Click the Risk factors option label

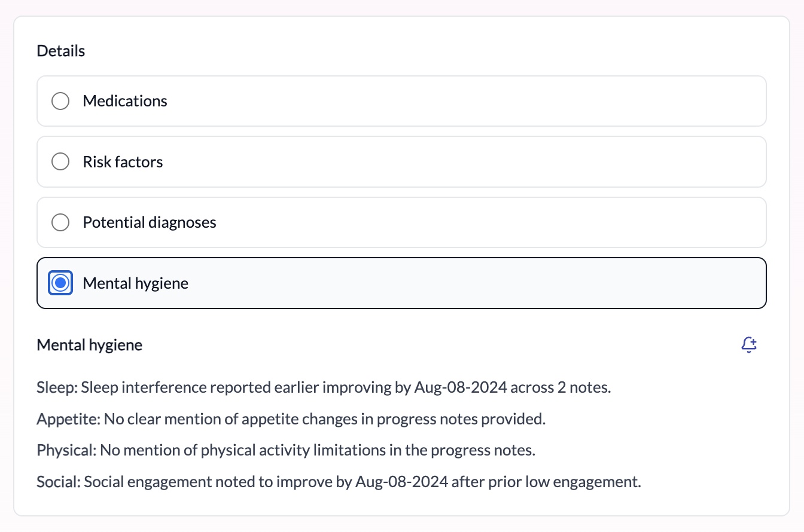(x=123, y=162)
